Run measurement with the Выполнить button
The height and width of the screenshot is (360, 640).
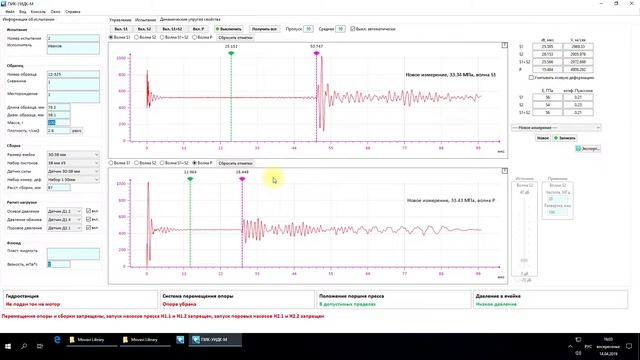point(229,29)
